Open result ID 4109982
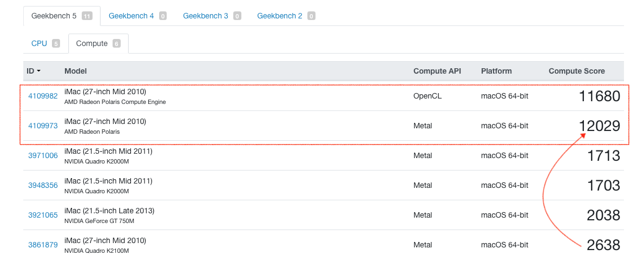 click(x=43, y=96)
